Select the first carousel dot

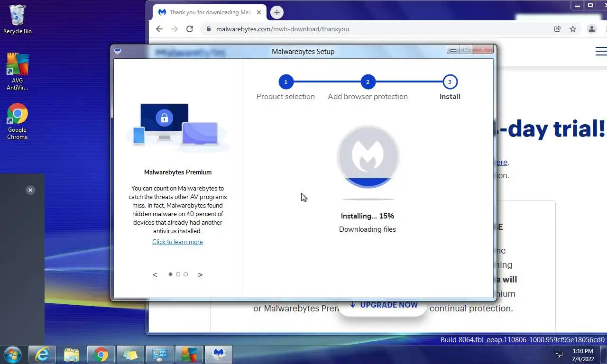point(171,274)
